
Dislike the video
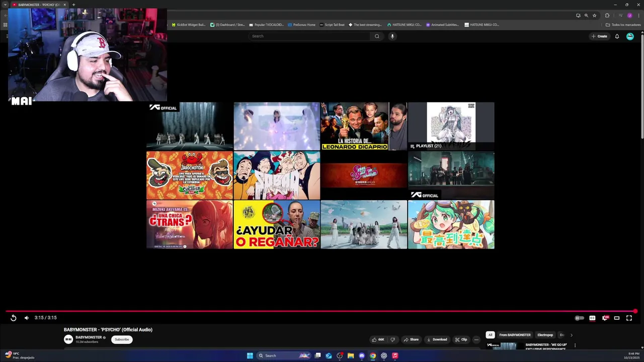[x=392, y=339]
